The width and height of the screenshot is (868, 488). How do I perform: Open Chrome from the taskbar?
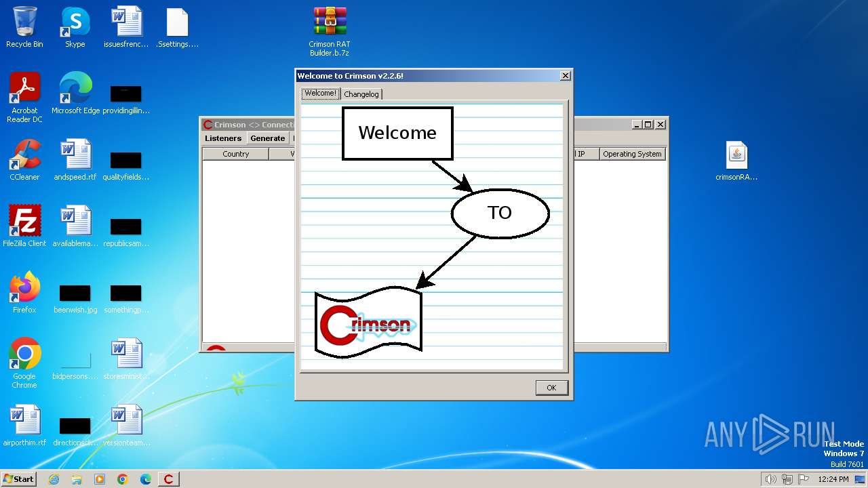click(123, 479)
